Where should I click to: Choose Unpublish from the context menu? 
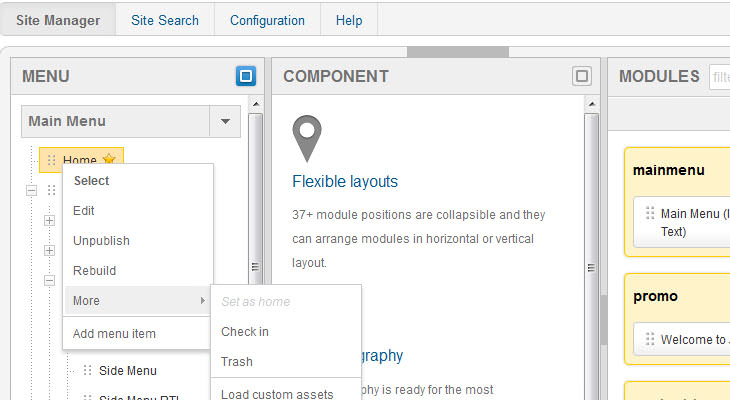pos(101,241)
